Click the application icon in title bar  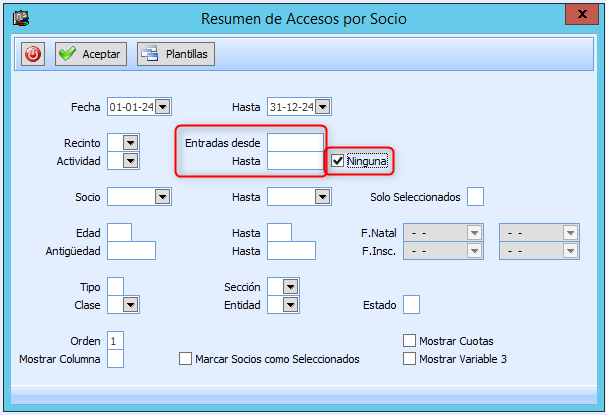point(18,17)
